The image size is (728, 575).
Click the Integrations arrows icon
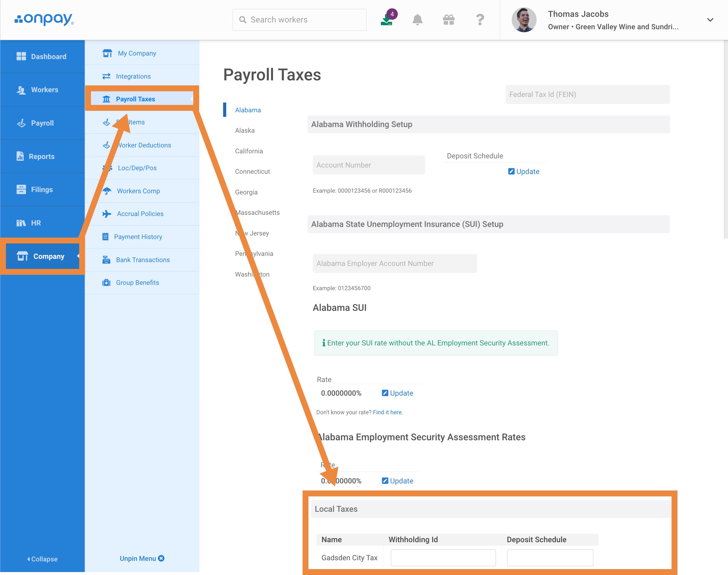[x=106, y=76]
